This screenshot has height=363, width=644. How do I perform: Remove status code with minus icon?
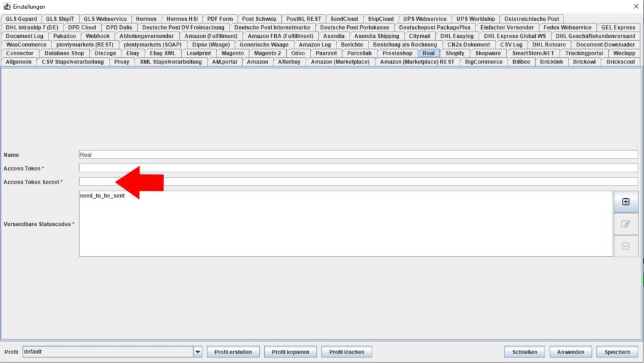(626, 246)
